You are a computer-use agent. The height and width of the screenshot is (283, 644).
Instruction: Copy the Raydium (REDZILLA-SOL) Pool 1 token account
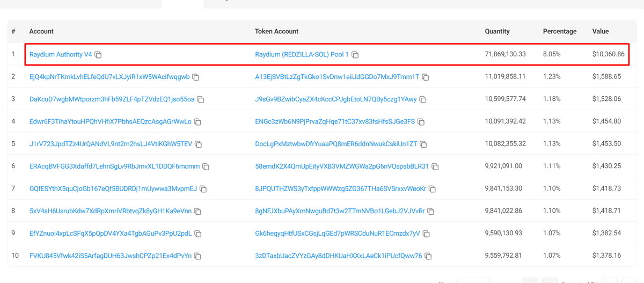coord(355,55)
